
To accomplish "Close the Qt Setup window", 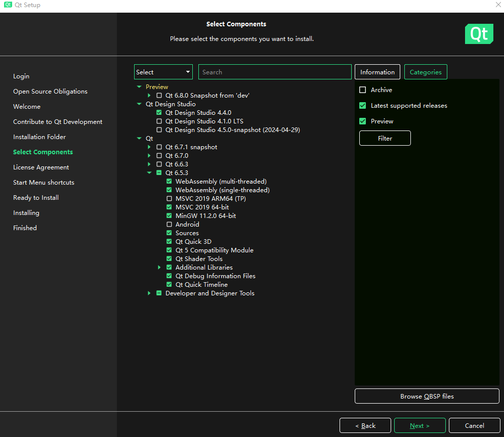I will [x=498, y=5].
